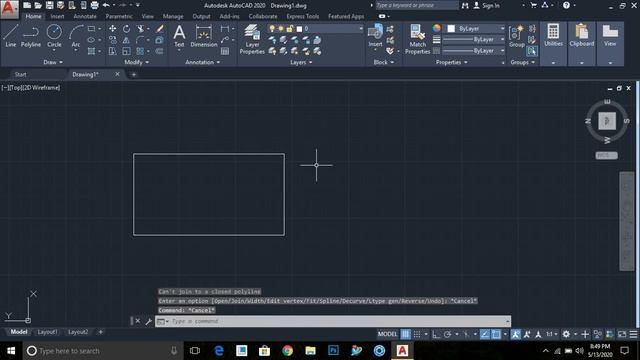Expand the Properties panel
640x360 pixels.
click(451, 62)
